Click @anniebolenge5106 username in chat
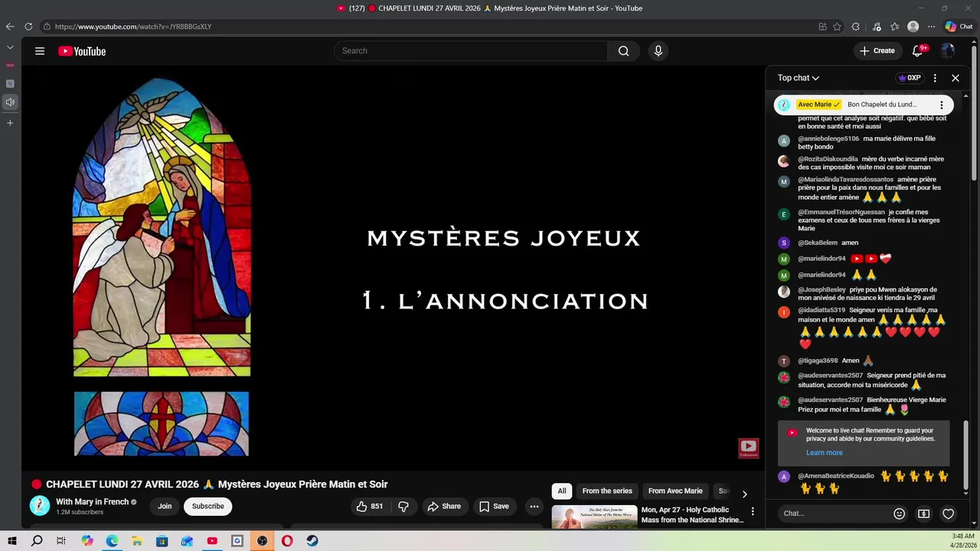This screenshot has width=980, height=551. tap(828, 139)
